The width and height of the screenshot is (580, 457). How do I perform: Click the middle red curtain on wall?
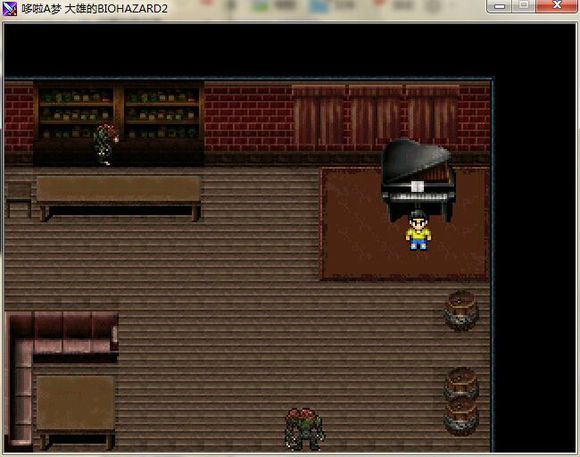click(376, 115)
